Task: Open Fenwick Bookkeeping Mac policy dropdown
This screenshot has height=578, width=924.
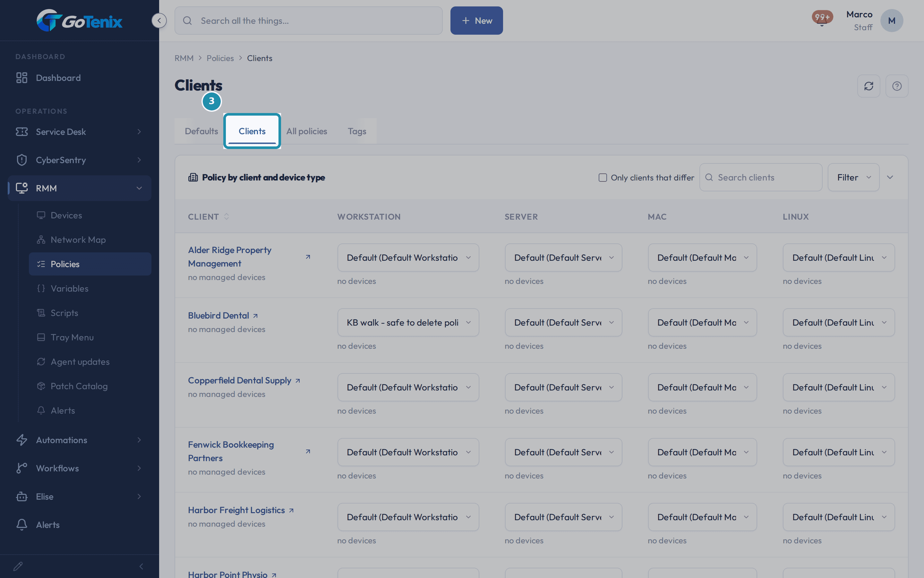Action: (702, 452)
